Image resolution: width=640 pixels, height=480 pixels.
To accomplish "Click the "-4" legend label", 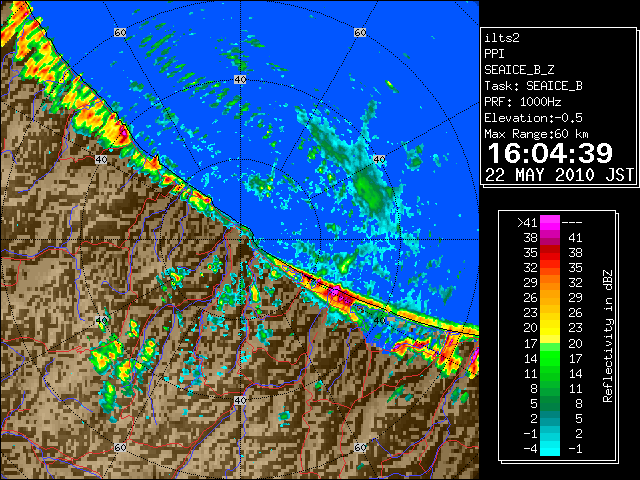I will 530,449.
